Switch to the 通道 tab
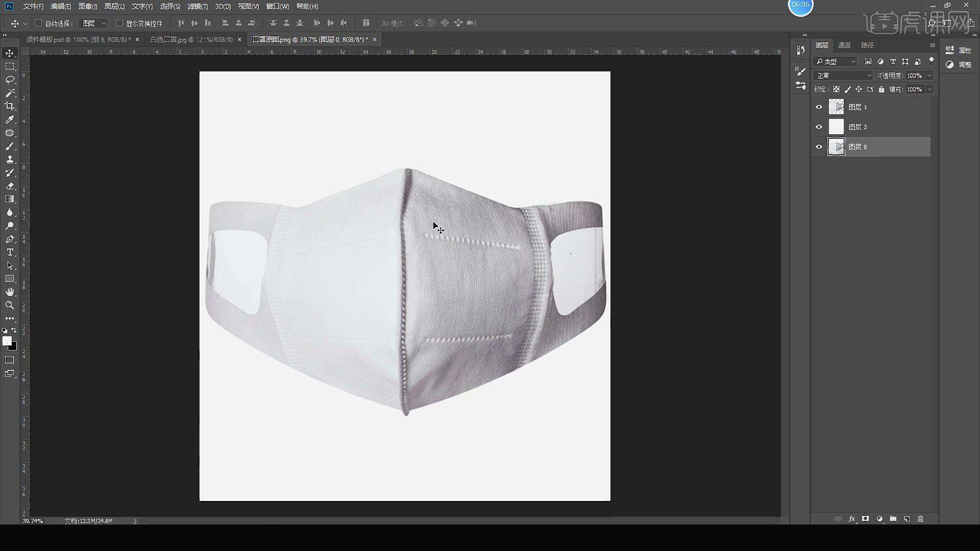This screenshot has width=980, height=551. click(x=844, y=45)
